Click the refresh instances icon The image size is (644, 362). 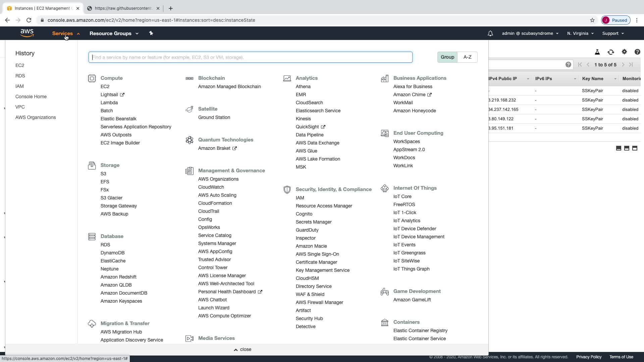(x=610, y=52)
